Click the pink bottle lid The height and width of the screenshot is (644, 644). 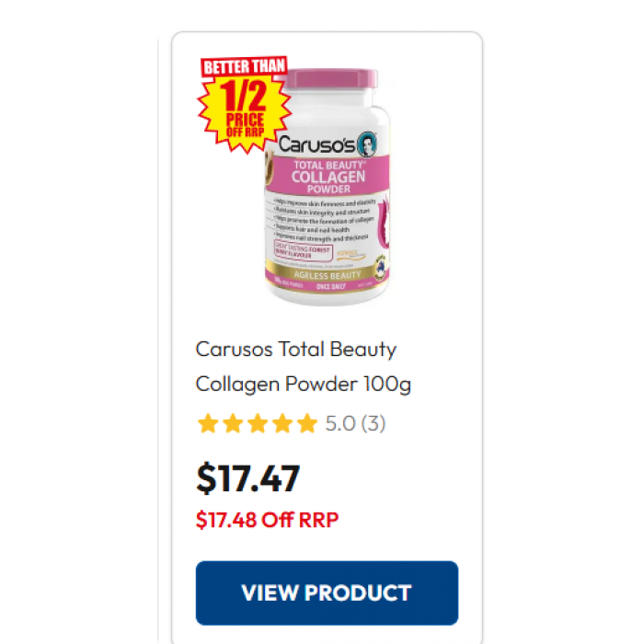click(x=331, y=78)
